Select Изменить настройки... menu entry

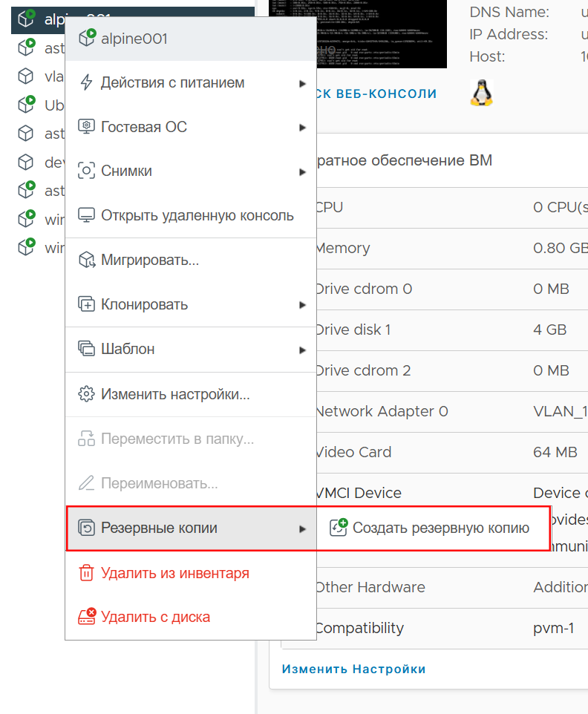click(191, 393)
